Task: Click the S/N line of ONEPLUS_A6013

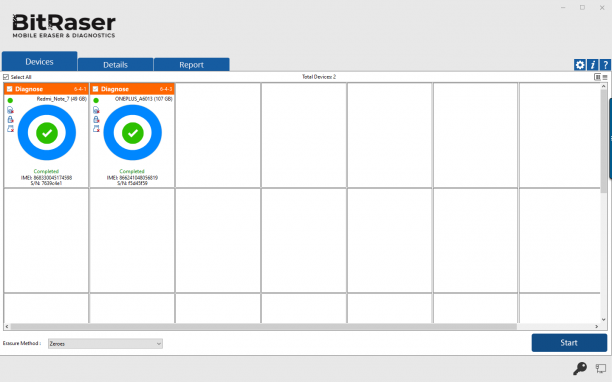Action: [x=132, y=183]
